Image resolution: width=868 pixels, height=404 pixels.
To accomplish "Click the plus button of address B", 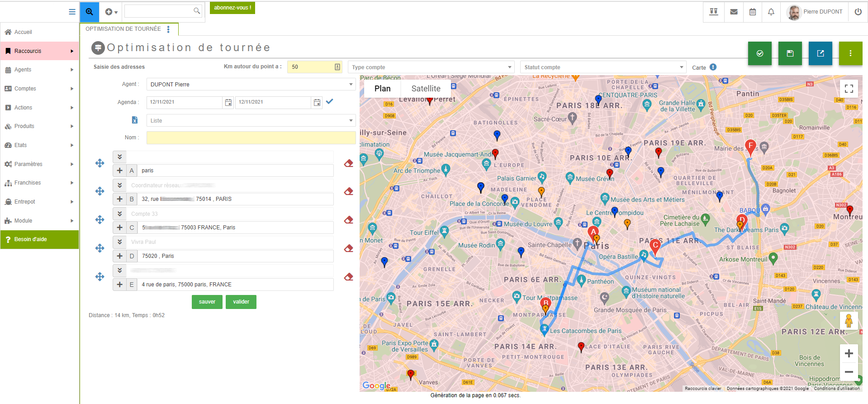I will tap(120, 199).
